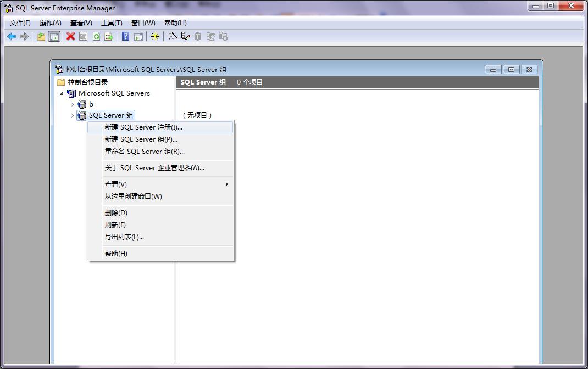
Task: Click the server group icon beside b
Action: [x=82, y=104]
